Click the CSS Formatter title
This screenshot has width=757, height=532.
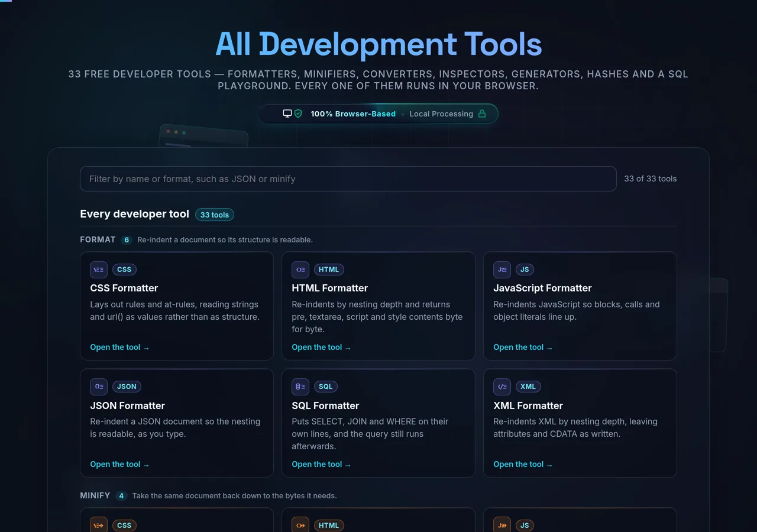pos(124,288)
